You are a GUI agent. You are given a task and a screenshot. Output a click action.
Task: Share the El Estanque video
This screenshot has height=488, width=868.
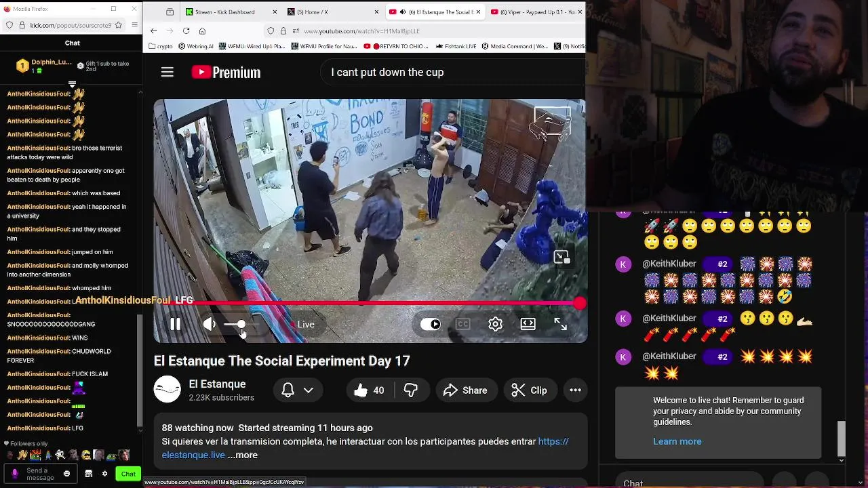tap(465, 390)
